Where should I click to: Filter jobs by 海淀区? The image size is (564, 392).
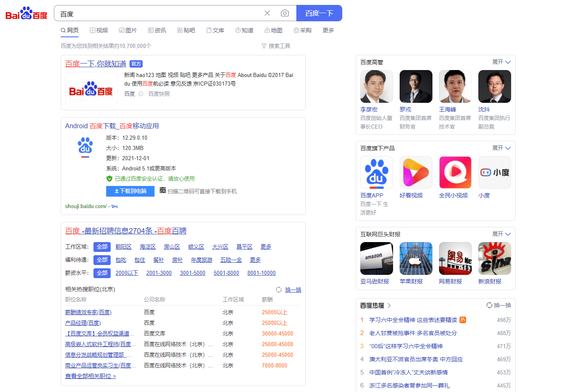[x=148, y=247]
